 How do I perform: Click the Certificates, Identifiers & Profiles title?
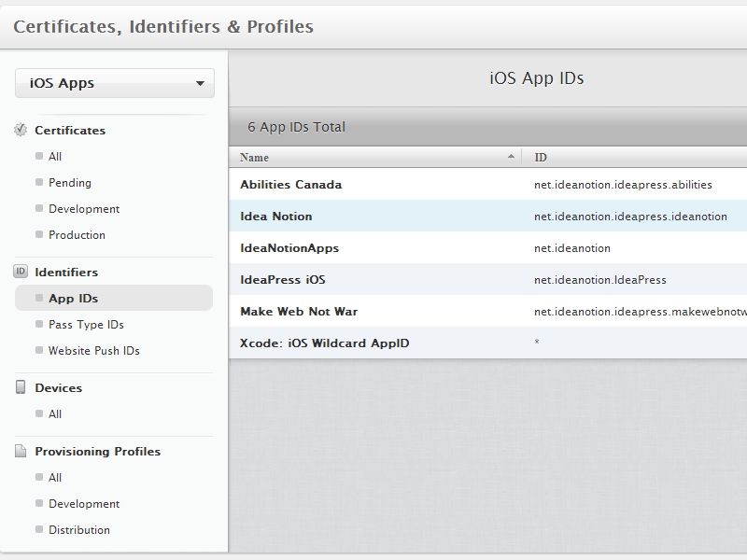[x=163, y=27]
